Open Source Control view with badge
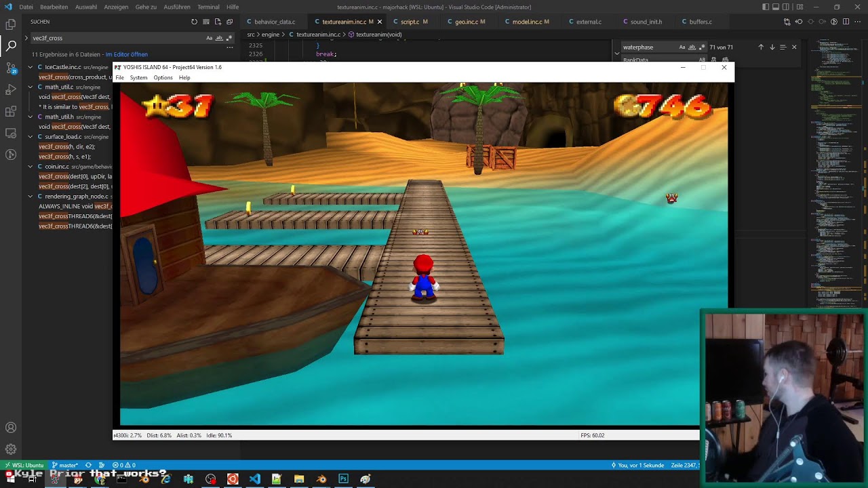 [11, 68]
